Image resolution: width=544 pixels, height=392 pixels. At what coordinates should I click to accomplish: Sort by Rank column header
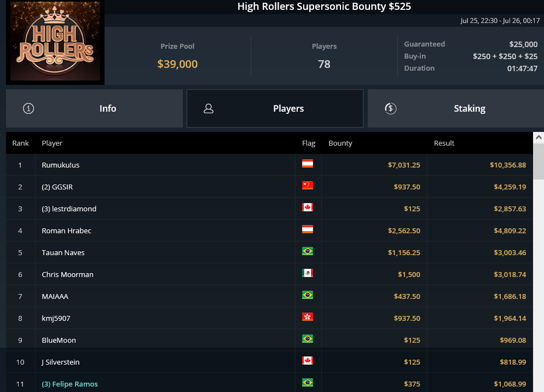coord(20,143)
